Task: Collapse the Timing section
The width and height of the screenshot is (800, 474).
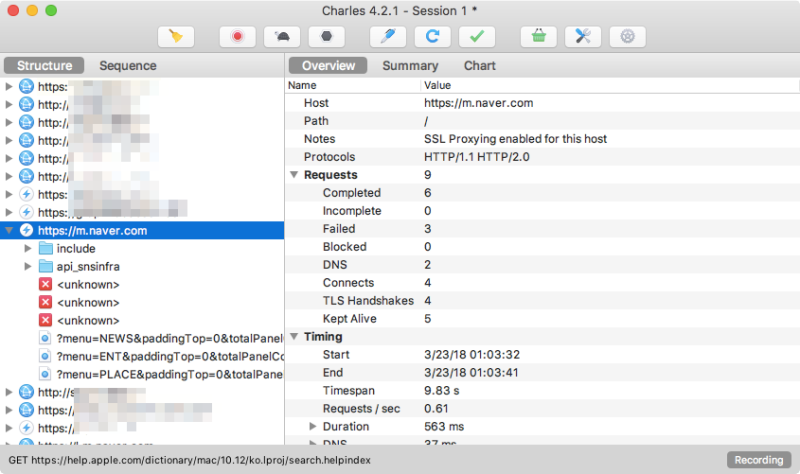Action: (294, 336)
